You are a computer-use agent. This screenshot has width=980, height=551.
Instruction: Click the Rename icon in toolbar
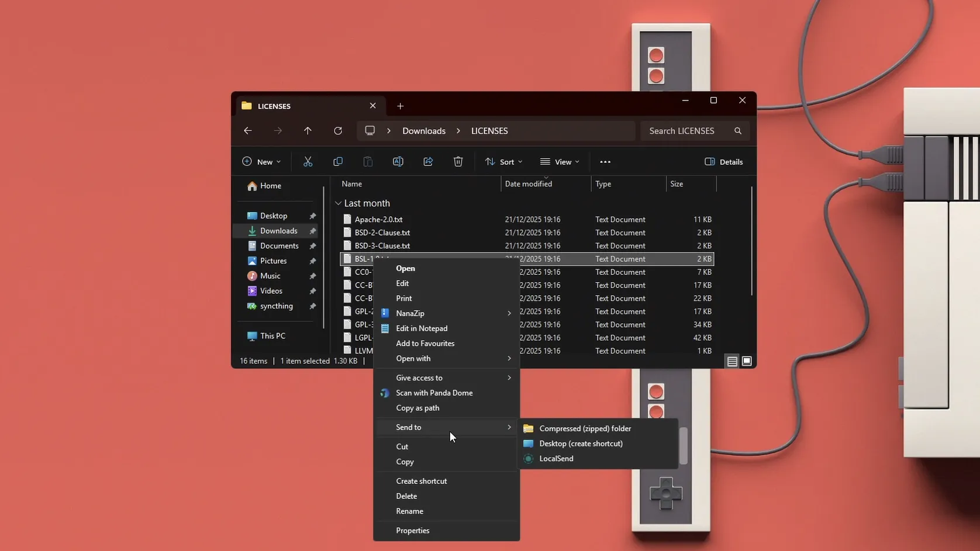coord(398,162)
